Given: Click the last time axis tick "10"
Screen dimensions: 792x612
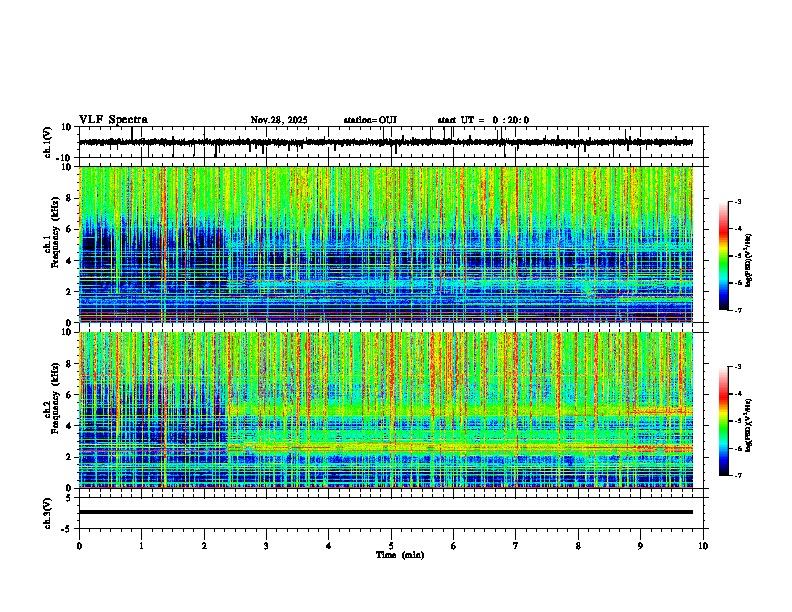Looking at the screenshot, I should pos(703,546).
